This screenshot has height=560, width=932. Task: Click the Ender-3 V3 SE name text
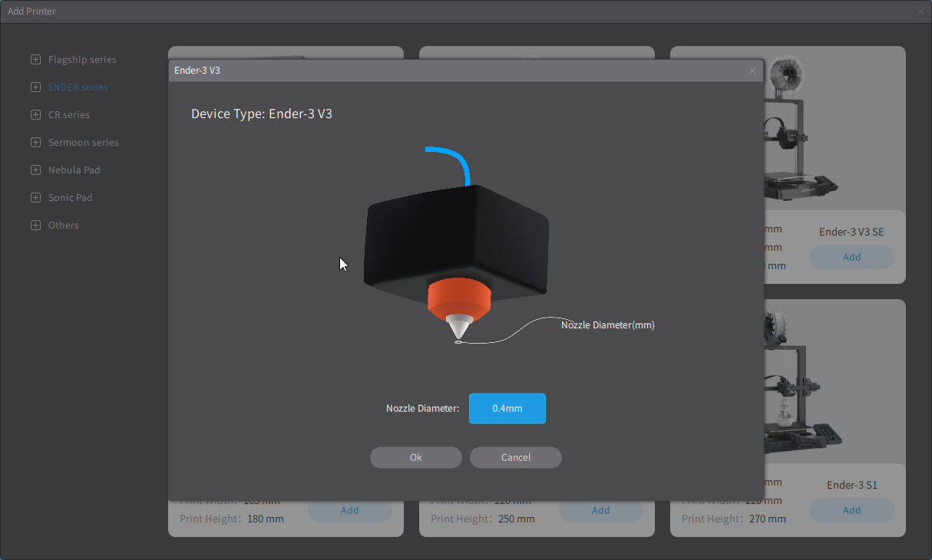click(852, 232)
